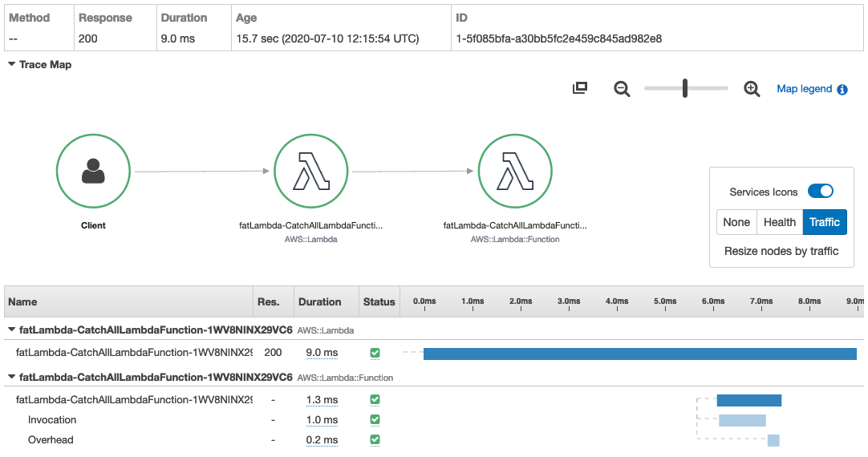Click the map zoom slider handle
The height and width of the screenshot is (457, 868).
[685, 88]
